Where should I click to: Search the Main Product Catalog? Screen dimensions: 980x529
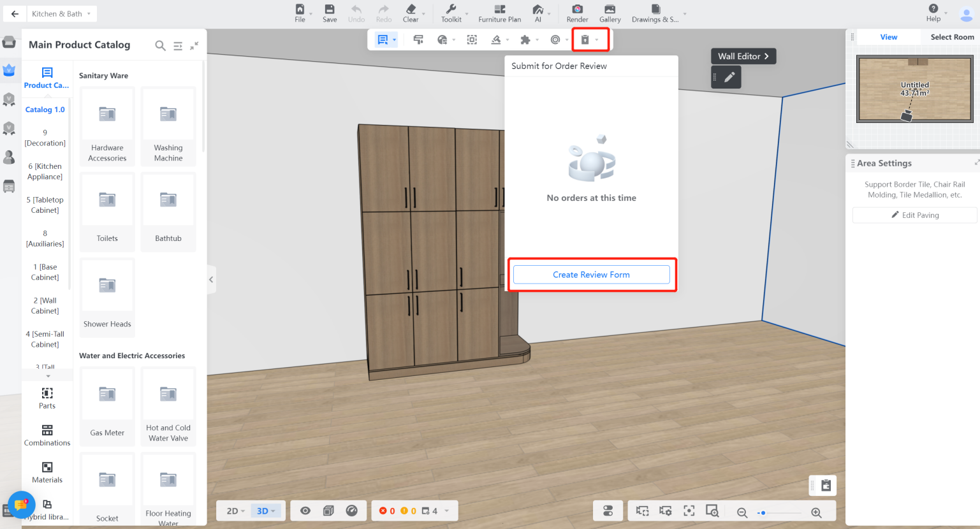(x=160, y=45)
